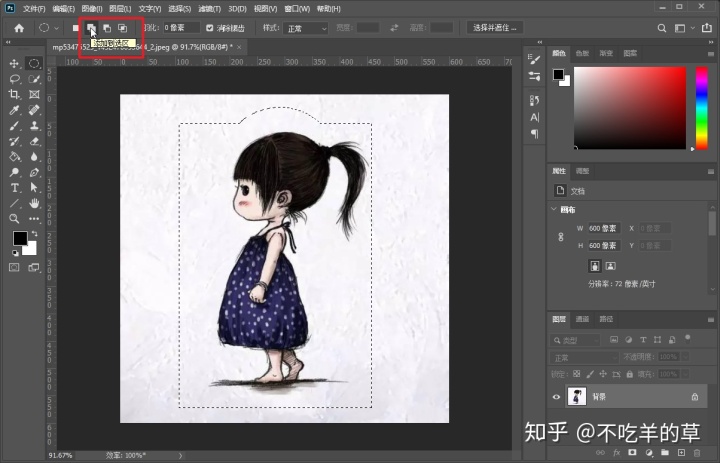Open the layer fill dropdown arrow
The width and height of the screenshot is (720, 463).
(686, 374)
